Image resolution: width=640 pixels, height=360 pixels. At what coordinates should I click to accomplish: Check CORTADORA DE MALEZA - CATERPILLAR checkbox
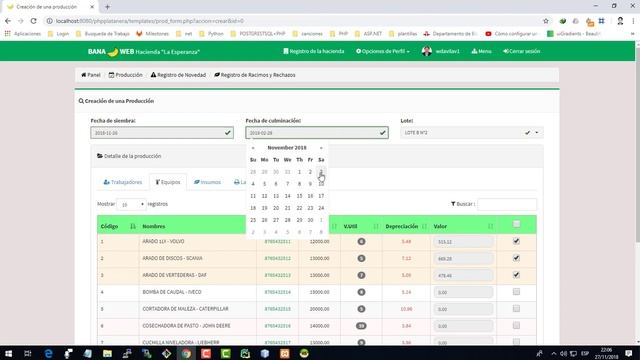tap(516, 309)
